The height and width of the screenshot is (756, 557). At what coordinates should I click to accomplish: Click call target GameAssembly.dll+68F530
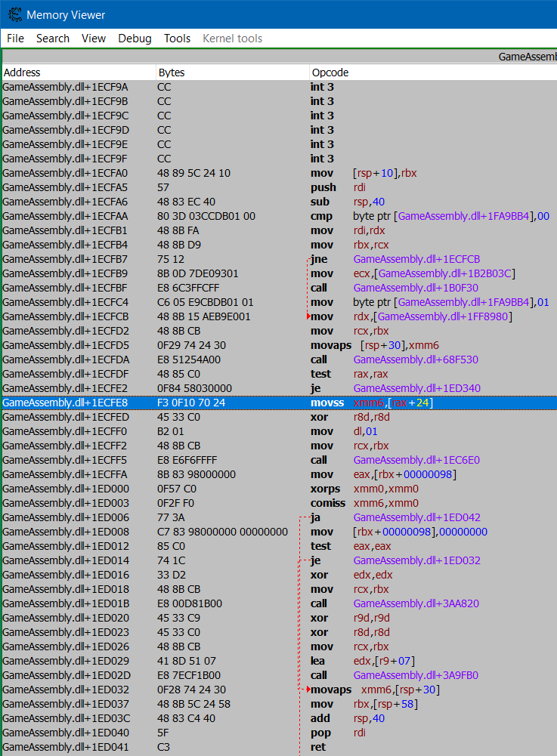[x=416, y=359]
